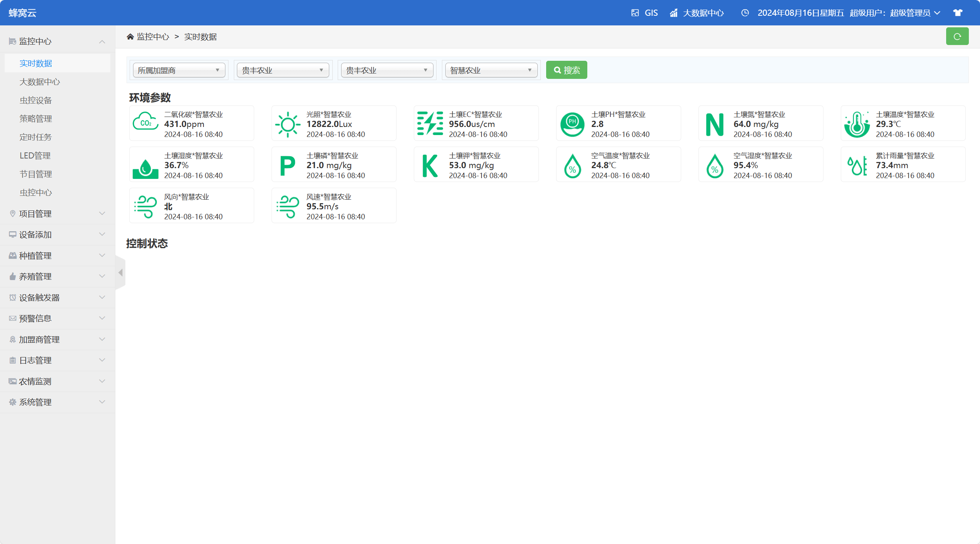Viewport: 980px width, 544px height.
Task: Click the 大数据中心 link in the header
Action: pyautogui.click(x=703, y=13)
